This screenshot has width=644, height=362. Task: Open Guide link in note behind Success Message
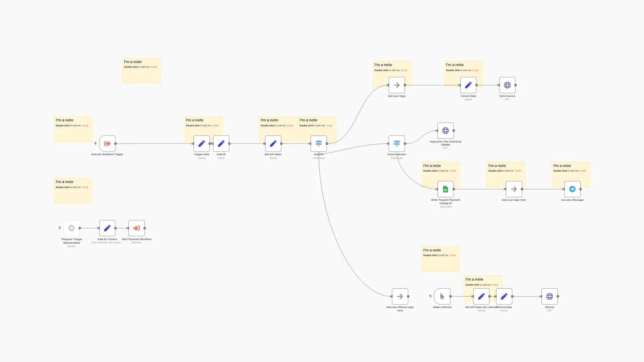583,171
